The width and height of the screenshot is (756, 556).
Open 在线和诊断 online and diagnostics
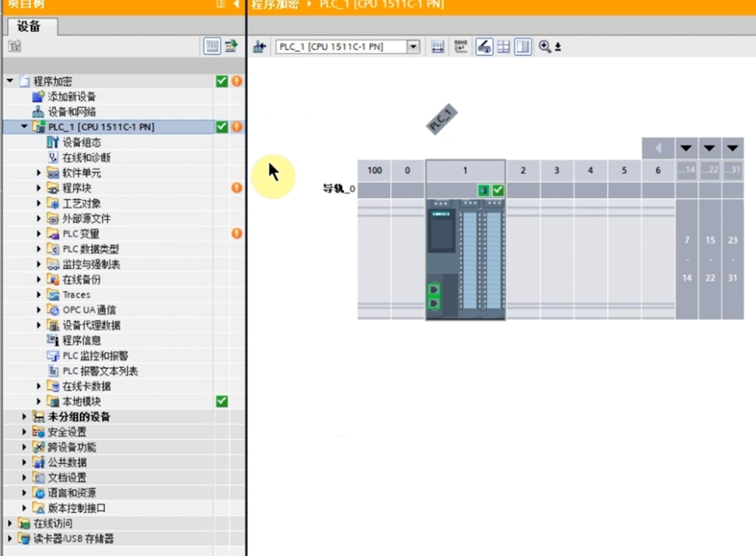[86, 157]
